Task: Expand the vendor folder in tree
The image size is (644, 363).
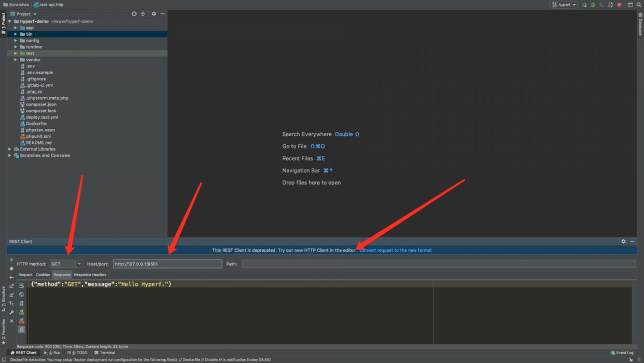Action: pos(16,60)
